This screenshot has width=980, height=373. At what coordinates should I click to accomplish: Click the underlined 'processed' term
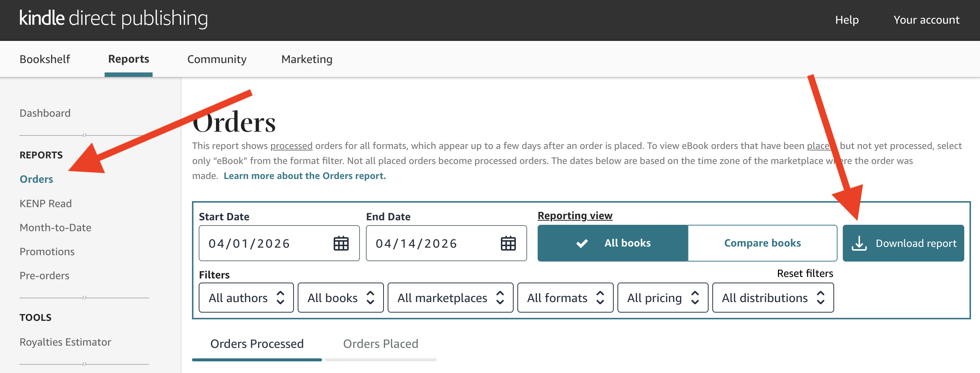tap(291, 146)
